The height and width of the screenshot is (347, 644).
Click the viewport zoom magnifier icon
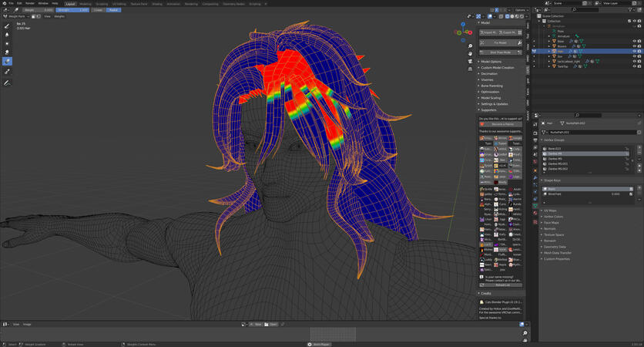pos(470,46)
